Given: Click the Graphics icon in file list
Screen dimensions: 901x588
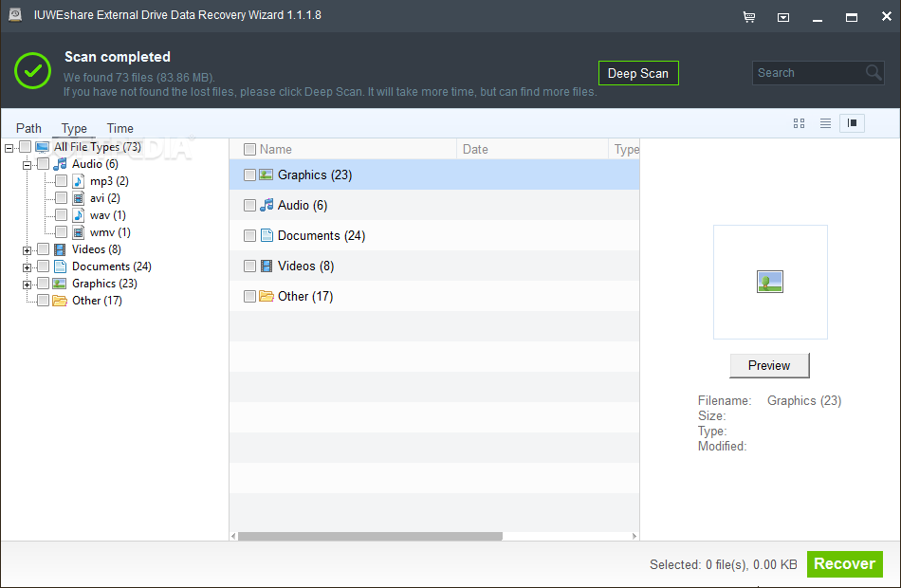Looking at the screenshot, I should coord(267,175).
